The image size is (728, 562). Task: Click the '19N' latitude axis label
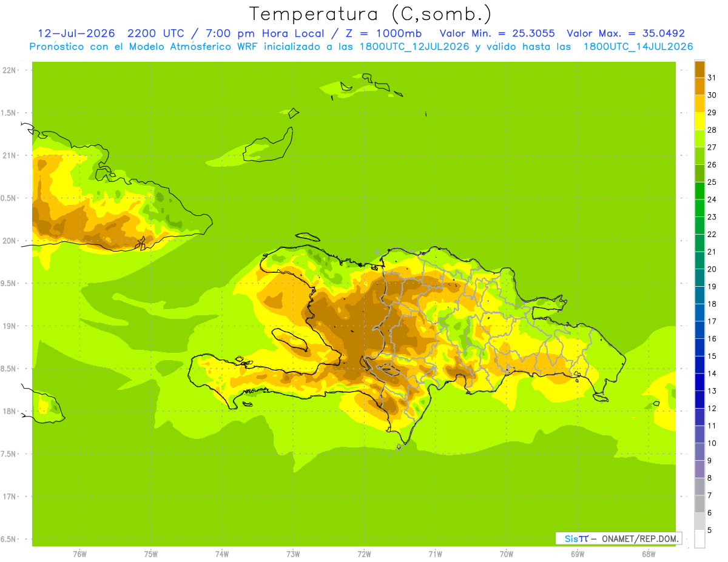click(9, 326)
